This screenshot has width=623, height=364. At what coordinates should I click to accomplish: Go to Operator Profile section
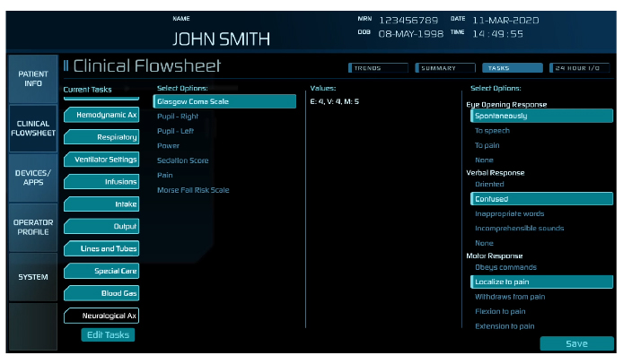click(x=33, y=227)
